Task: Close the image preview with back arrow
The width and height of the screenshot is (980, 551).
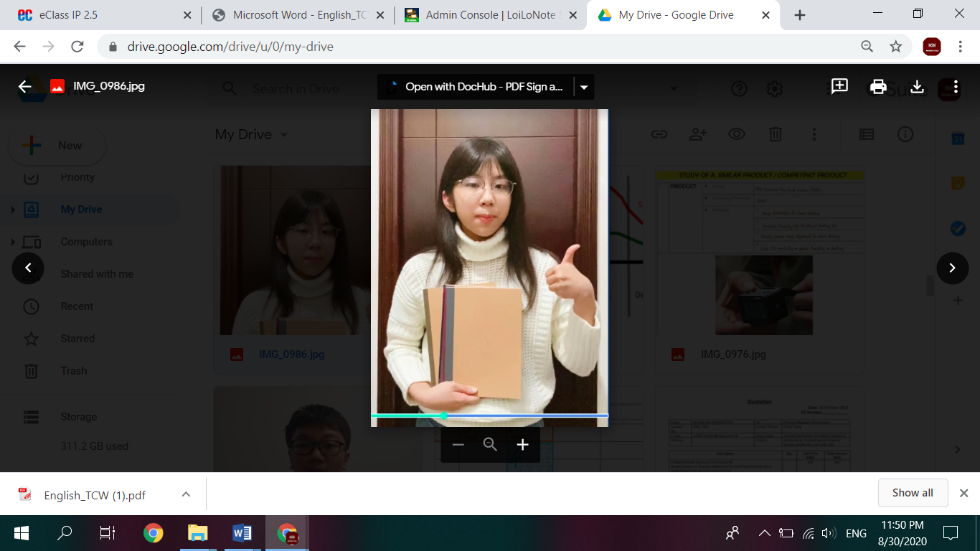Action: tap(25, 87)
